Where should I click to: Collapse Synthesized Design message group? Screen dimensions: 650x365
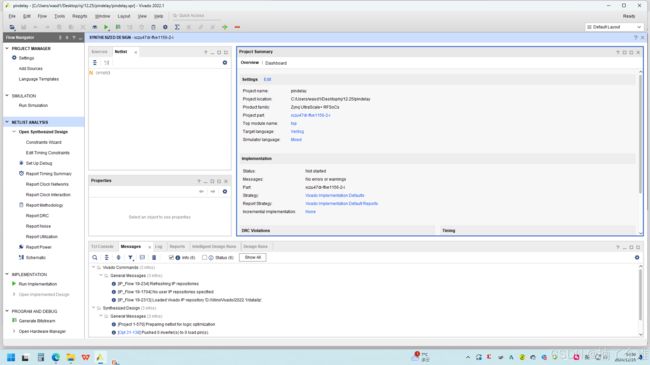(x=94, y=308)
